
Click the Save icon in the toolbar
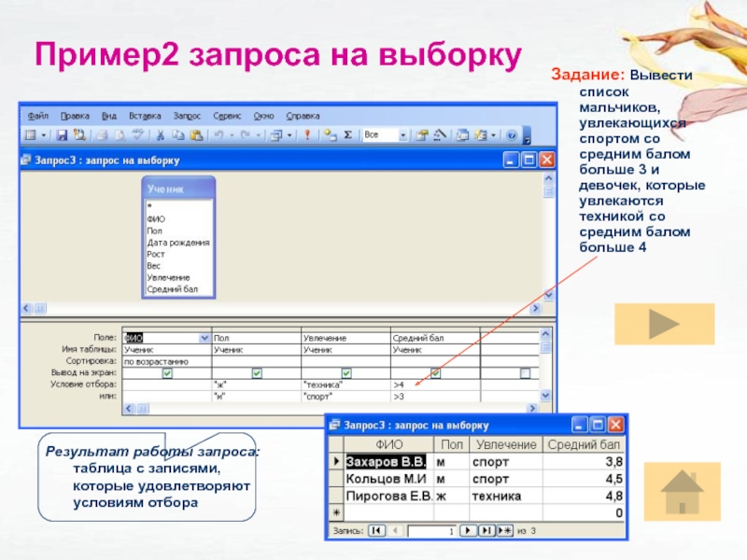[x=62, y=135]
